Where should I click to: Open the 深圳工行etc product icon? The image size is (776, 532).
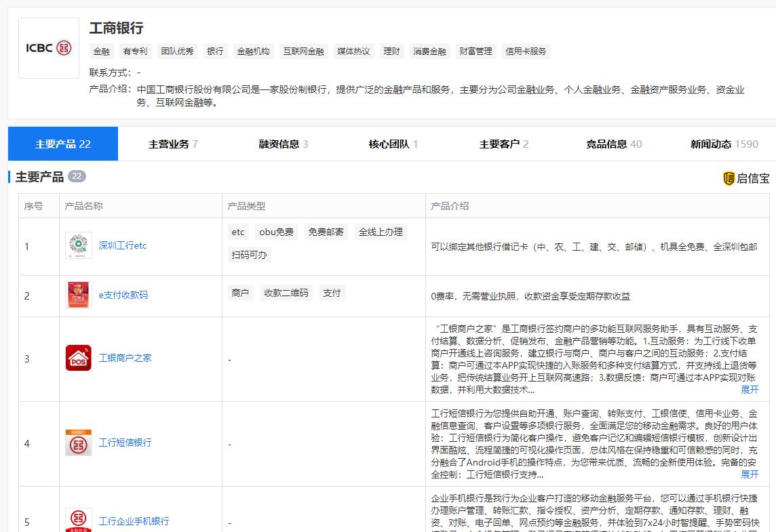click(x=79, y=245)
